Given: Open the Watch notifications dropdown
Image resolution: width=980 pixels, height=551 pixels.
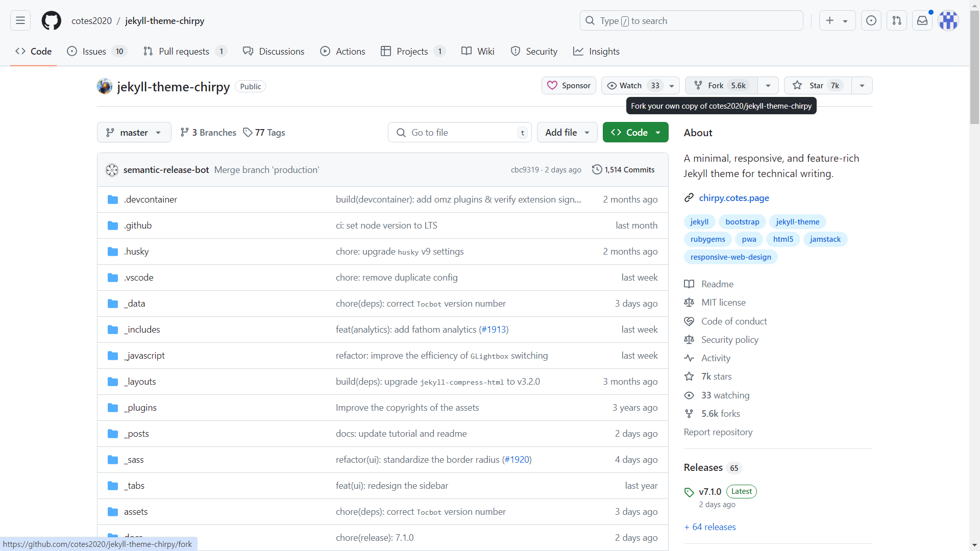Looking at the screenshot, I should coord(640,86).
